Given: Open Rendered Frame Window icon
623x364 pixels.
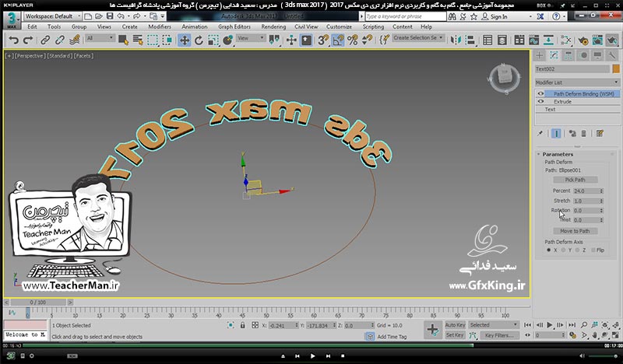Looking at the screenshot, I should pos(597,40).
